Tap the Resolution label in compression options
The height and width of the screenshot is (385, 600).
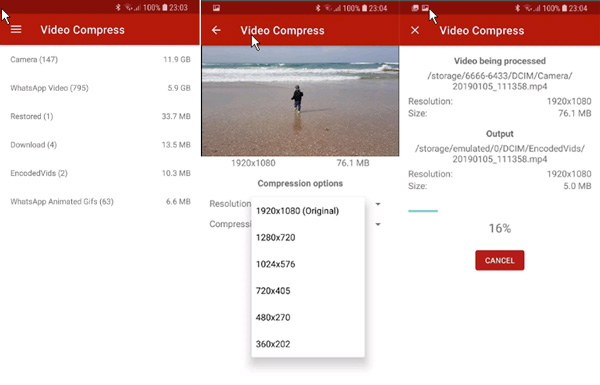[x=230, y=204]
